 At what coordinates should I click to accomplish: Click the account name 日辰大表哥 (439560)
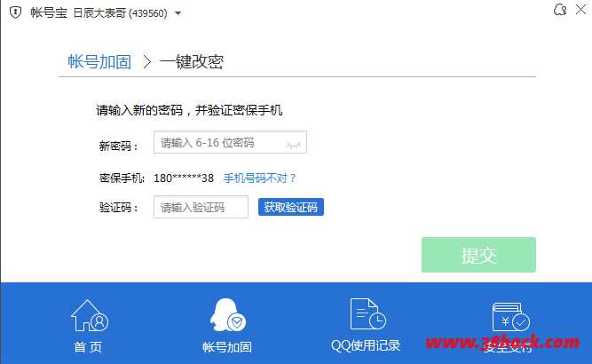click(x=120, y=13)
